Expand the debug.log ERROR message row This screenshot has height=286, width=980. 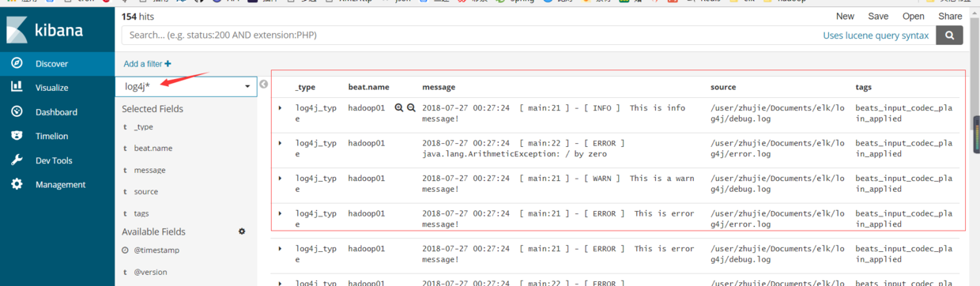pos(280,249)
